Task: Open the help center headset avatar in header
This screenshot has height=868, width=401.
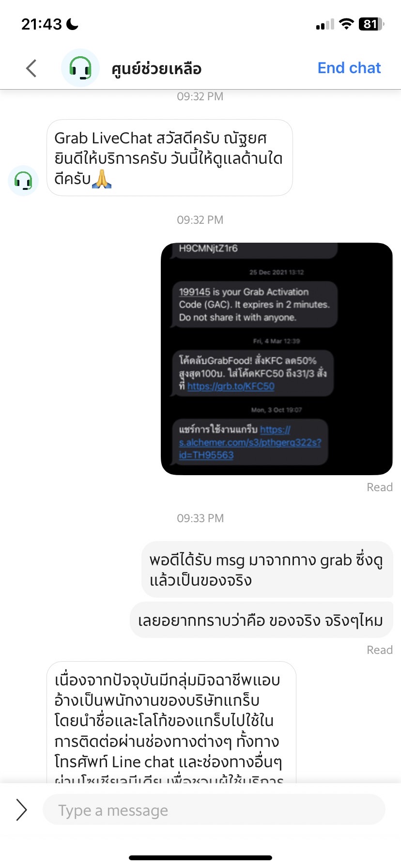Action: pyautogui.click(x=80, y=68)
